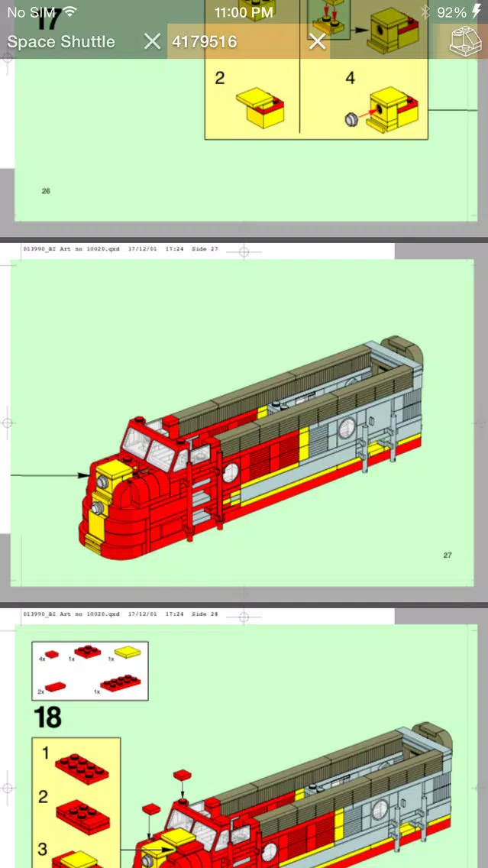Tap the step 18 number
This screenshot has width=488, height=868.
coord(47,717)
